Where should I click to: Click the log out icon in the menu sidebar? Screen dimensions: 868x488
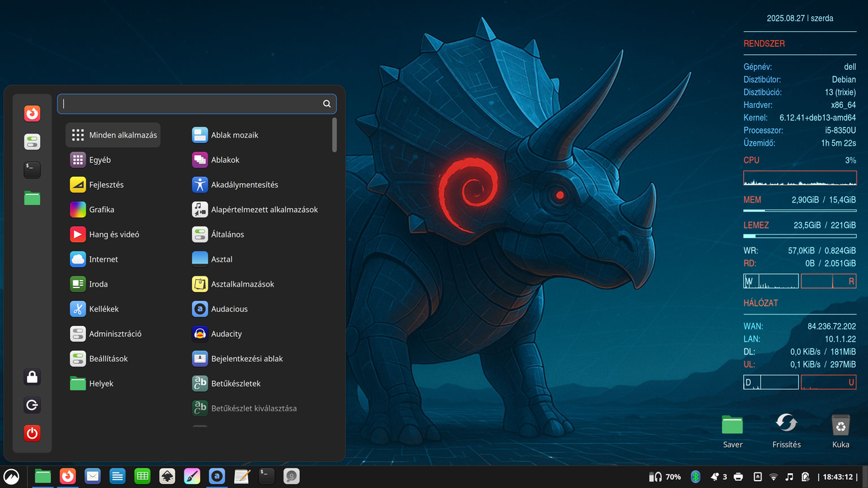click(32, 405)
